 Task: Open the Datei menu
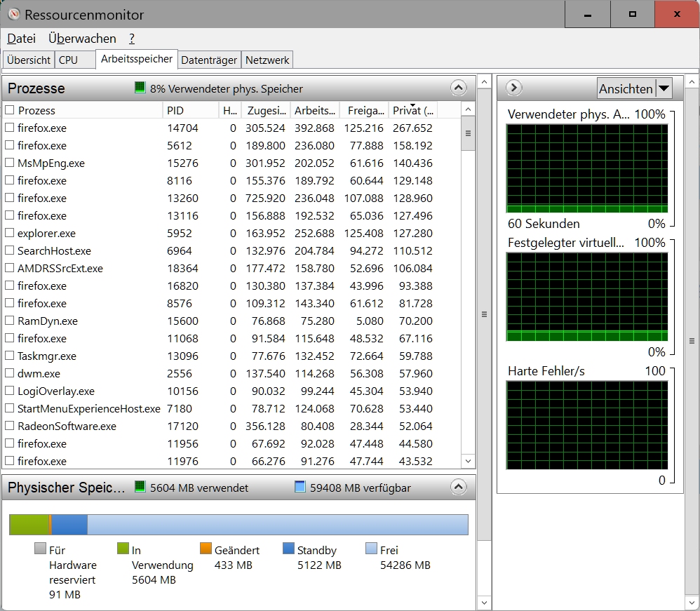click(22, 39)
